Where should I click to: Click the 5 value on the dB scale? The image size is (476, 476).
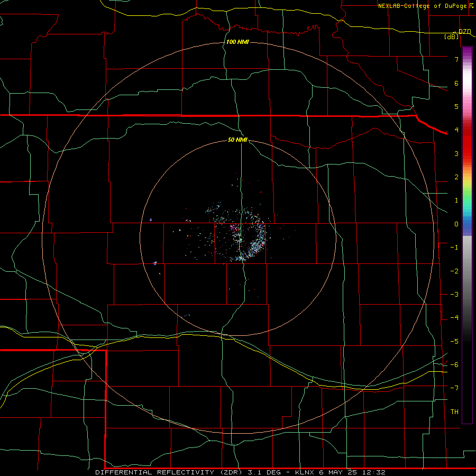(x=456, y=106)
